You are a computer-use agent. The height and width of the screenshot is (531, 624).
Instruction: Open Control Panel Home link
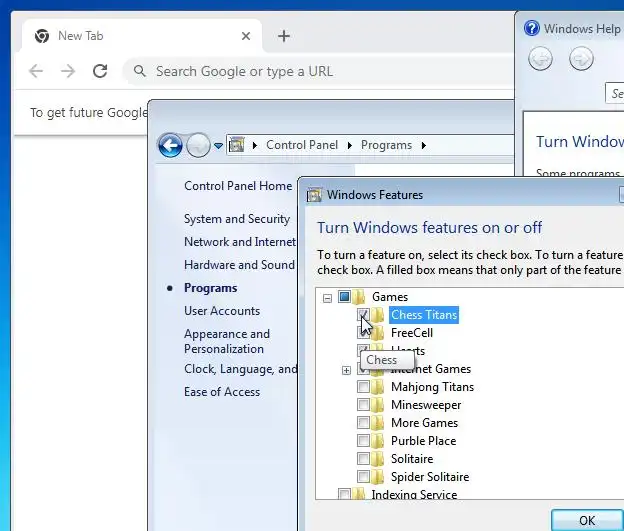pos(238,186)
